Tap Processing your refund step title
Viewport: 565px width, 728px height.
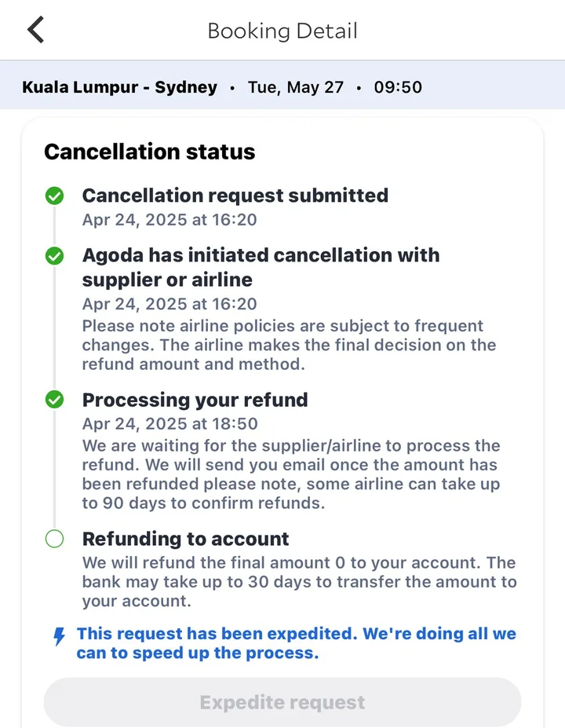coord(195,400)
